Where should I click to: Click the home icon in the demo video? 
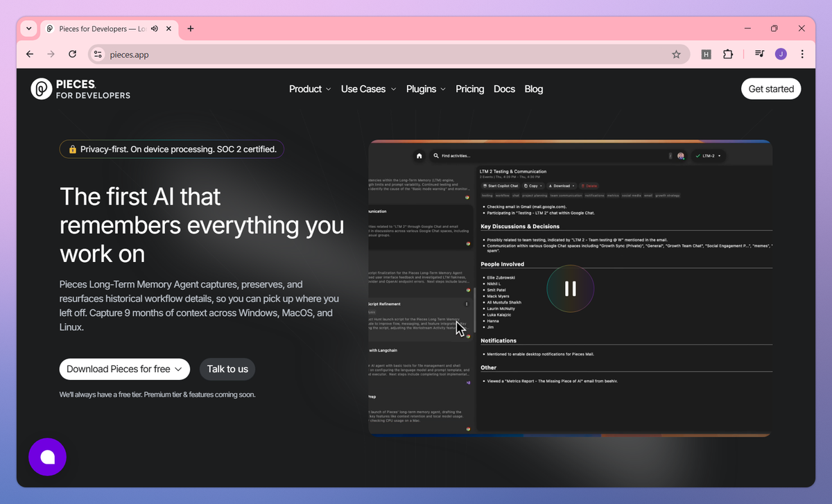point(419,156)
